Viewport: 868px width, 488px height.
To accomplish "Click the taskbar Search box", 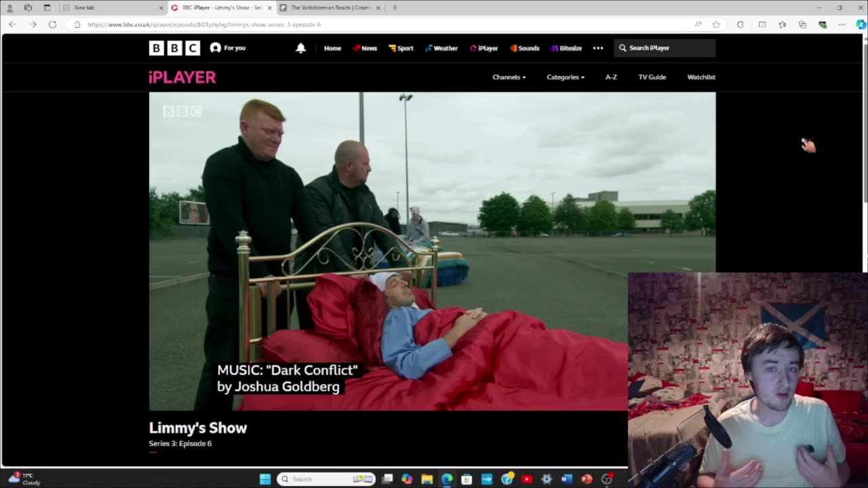I will [x=326, y=479].
